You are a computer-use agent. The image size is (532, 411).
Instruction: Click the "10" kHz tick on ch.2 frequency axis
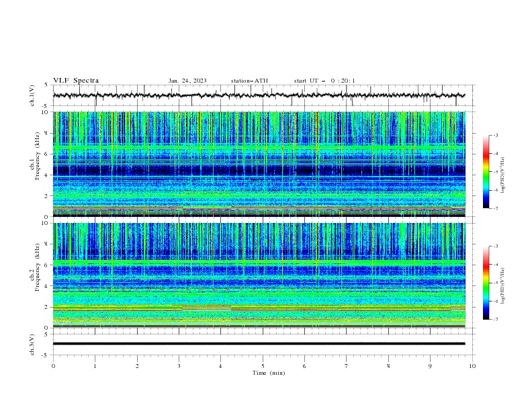[x=46, y=223]
